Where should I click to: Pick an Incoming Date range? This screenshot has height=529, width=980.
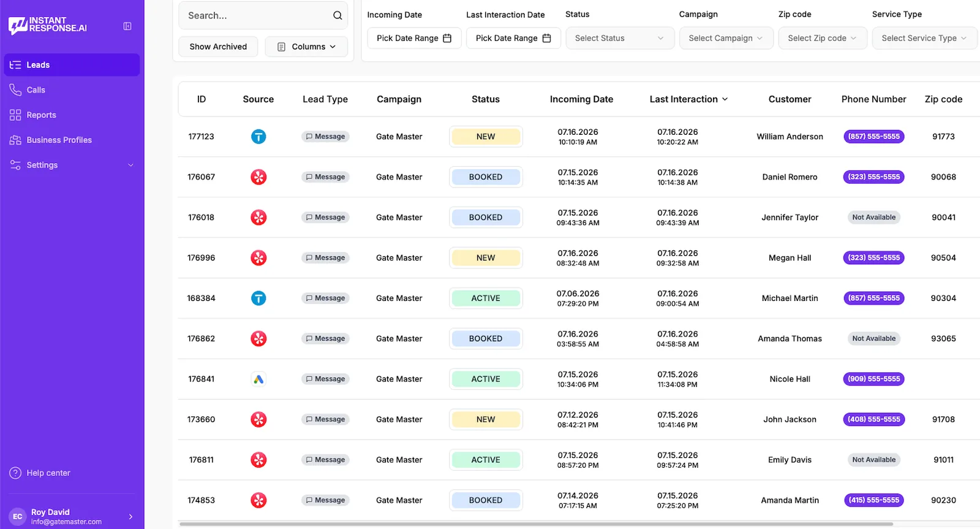tap(414, 38)
